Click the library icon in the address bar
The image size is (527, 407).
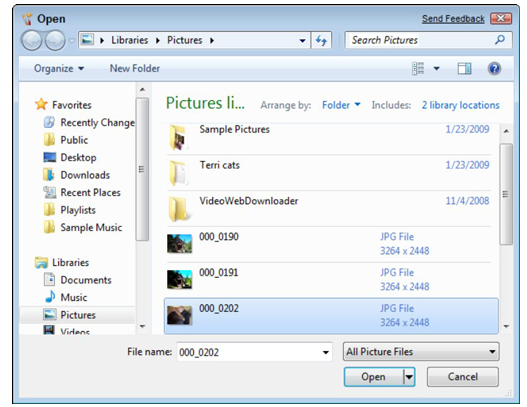pyautogui.click(x=87, y=40)
